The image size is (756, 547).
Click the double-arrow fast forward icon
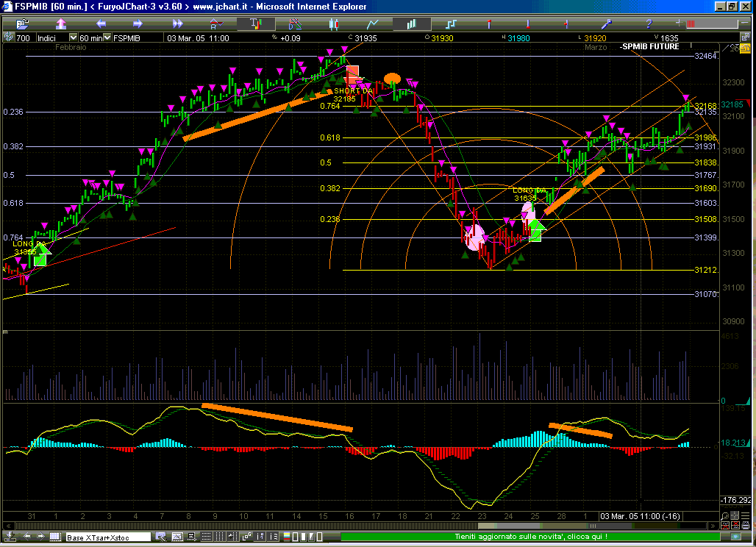click(176, 24)
